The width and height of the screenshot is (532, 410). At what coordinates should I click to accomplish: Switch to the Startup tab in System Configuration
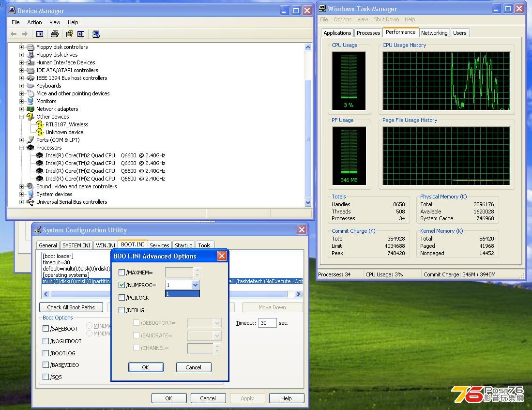click(x=183, y=245)
